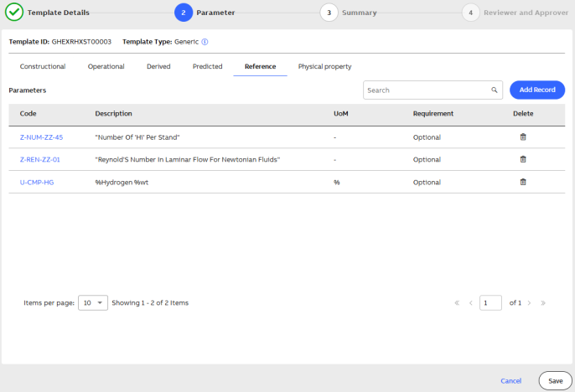Open the Items per page dropdown

[92, 302]
